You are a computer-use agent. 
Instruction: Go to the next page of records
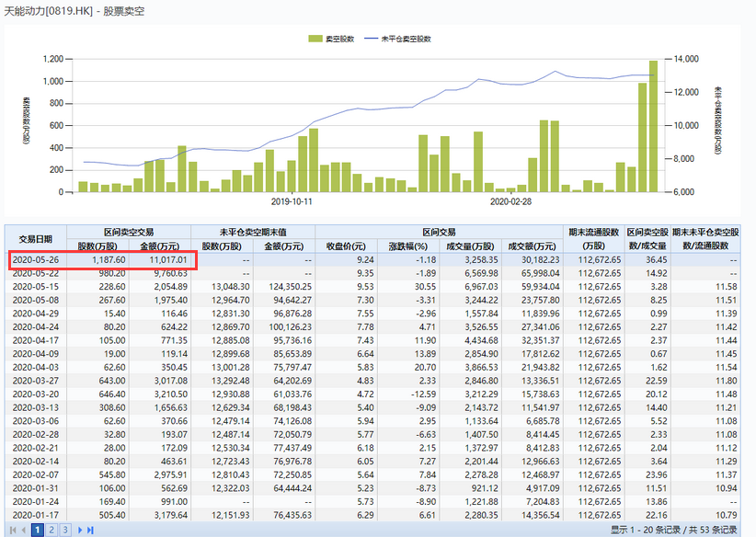coord(80,530)
